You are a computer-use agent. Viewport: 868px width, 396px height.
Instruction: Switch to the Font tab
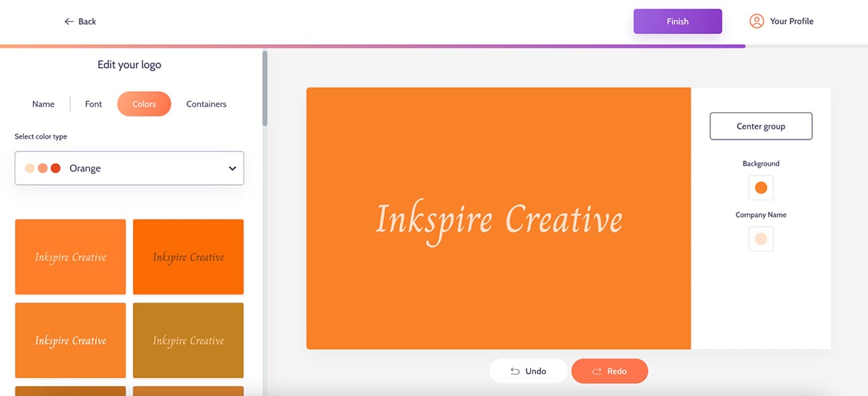click(93, 104)
